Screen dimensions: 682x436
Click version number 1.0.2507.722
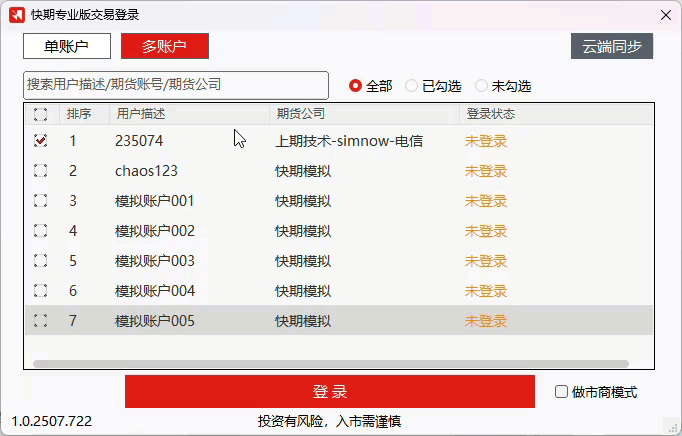(x=51, y=421)
